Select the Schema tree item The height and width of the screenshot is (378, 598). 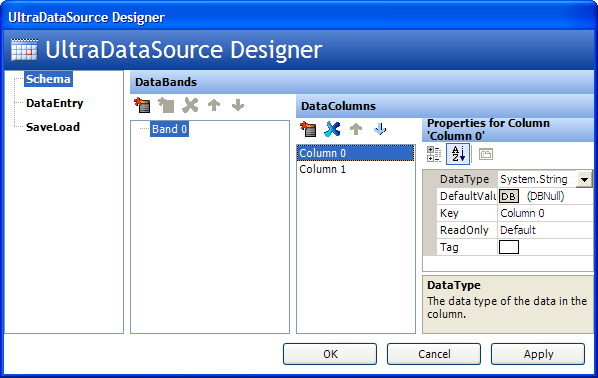tap(48, 79)
